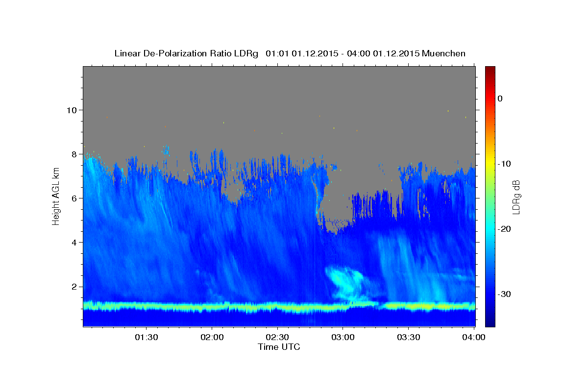Screen dimensions: 588x392
Task: Click the 04:00 time tick label
Action: tap(473, 337)
